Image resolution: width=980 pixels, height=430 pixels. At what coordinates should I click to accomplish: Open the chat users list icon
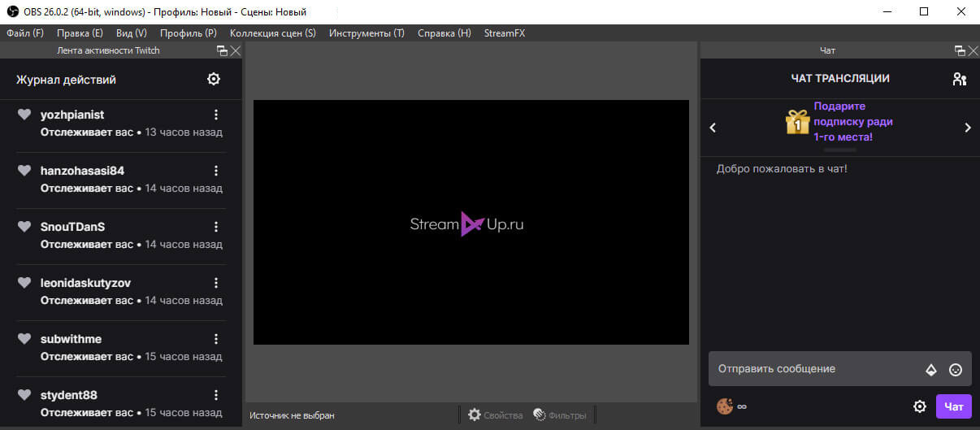click(960, 79)
